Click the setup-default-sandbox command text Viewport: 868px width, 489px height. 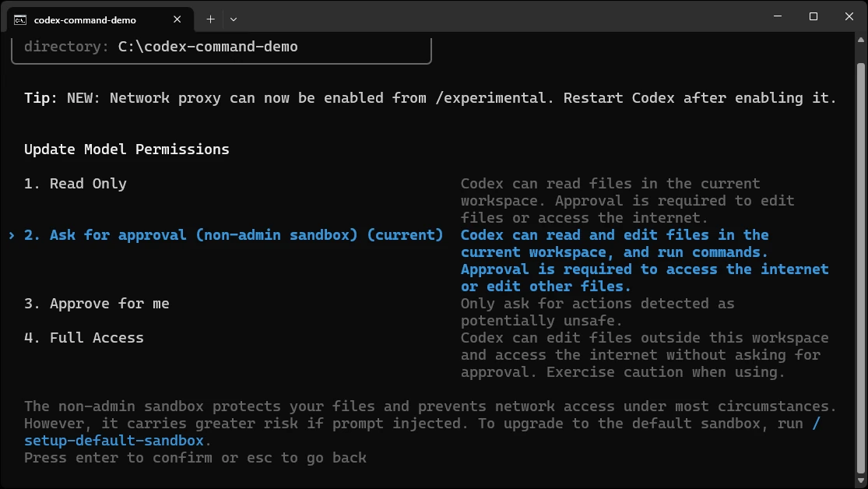114,440
